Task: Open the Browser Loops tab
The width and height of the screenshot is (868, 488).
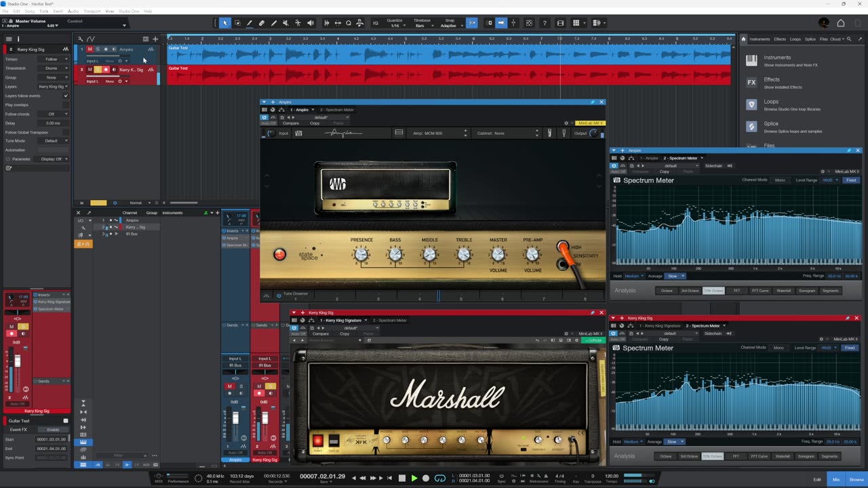Action: [x=795, y=39]
